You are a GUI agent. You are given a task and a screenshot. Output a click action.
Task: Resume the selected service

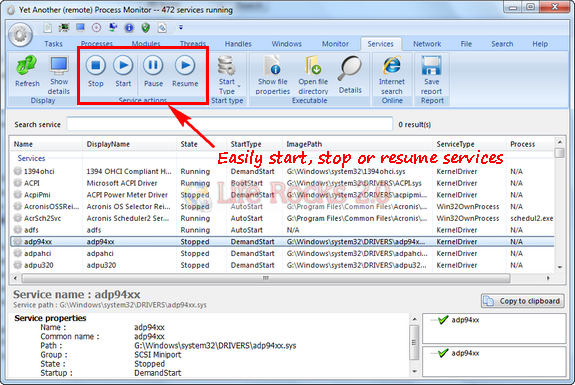[185, 72]
